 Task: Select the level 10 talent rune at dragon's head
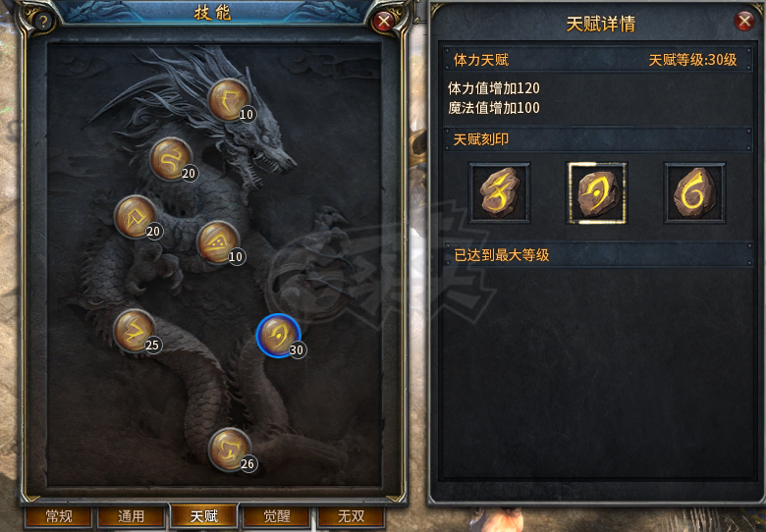click(229, 99)
